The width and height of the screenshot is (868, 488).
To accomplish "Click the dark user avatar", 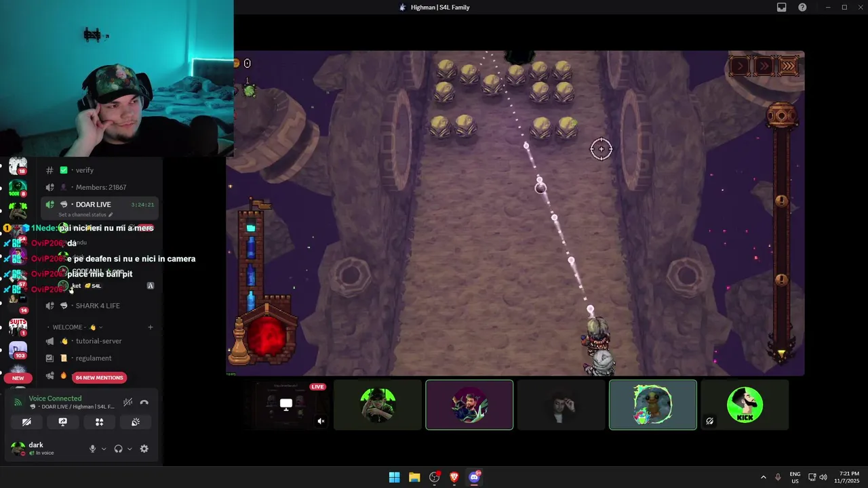I will [x=18, y=448].
